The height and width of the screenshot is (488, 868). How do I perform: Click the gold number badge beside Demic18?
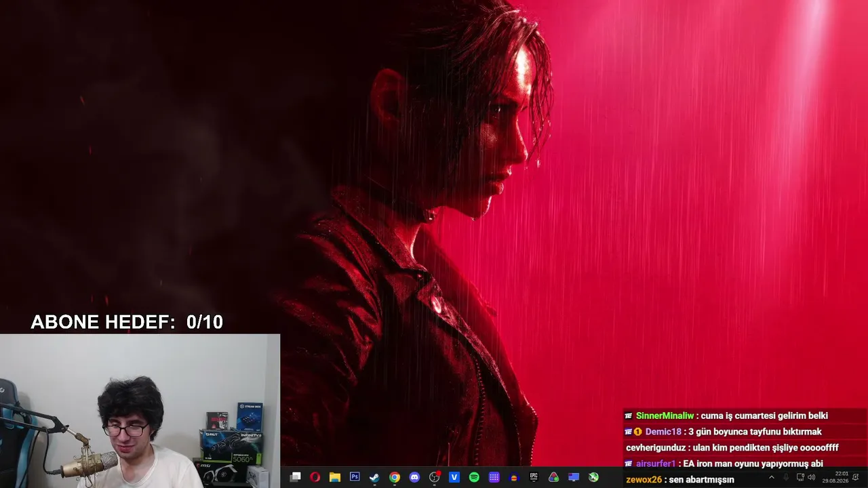point(638,432)
